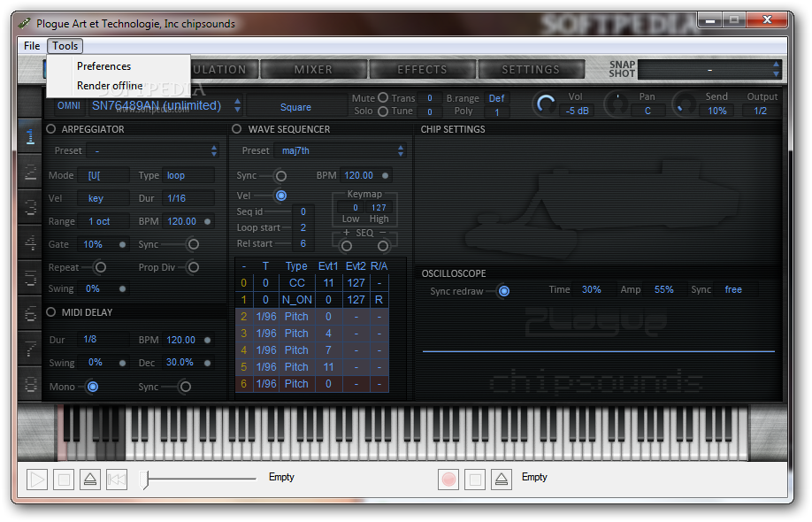Open oscilloscope Sync free field
This screenshot has width=812, height=522.
tap(736, 289)
